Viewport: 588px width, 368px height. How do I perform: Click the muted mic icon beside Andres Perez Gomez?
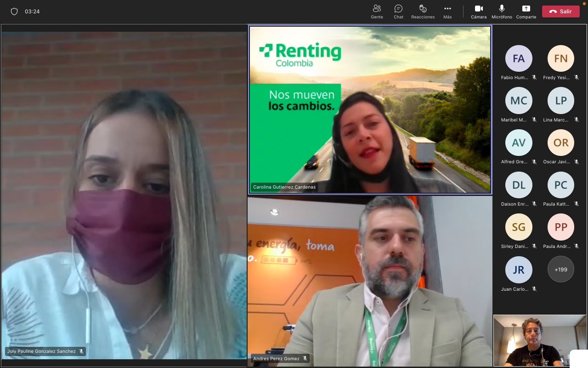305,359
